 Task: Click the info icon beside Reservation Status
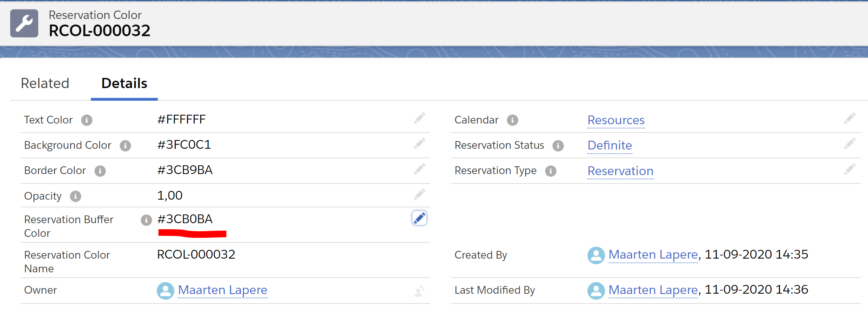pyautogui.click(x=558, y=146)
